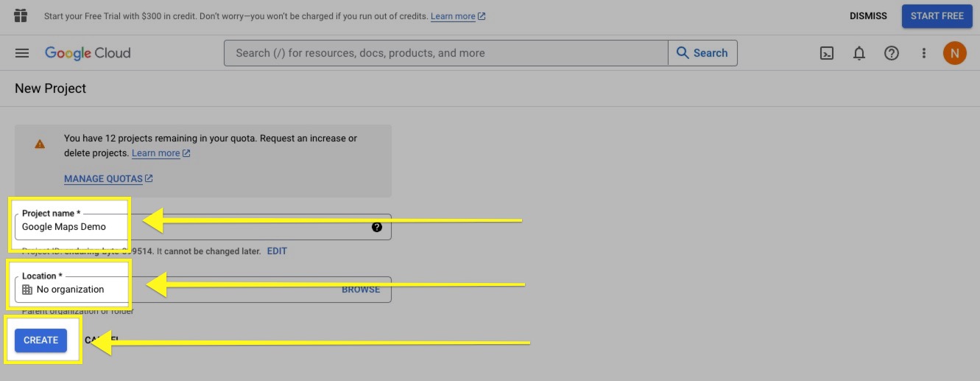980x381 pixels.
Task: Open the help question mark menu
Action: tap(891, 53)
